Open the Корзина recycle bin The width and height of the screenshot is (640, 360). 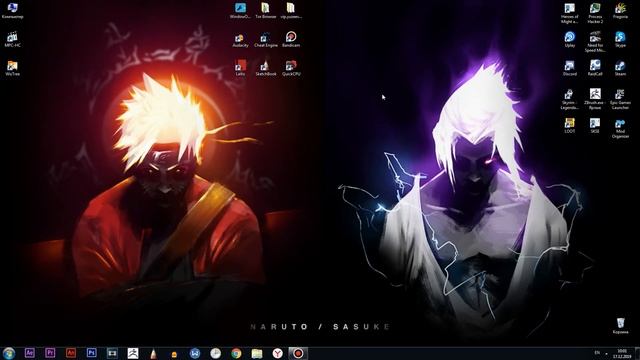click(x=620, y=326)
